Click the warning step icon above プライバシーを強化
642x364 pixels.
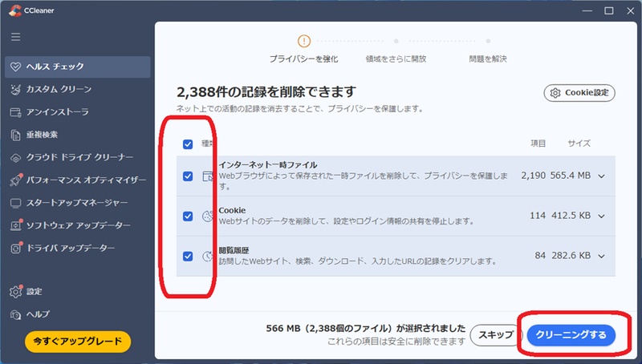(304, 41)
